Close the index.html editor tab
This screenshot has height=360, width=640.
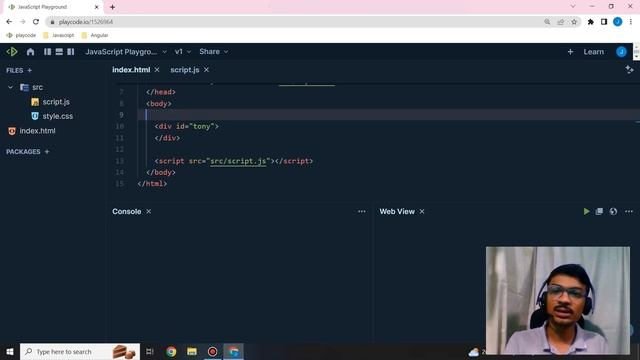157,70
